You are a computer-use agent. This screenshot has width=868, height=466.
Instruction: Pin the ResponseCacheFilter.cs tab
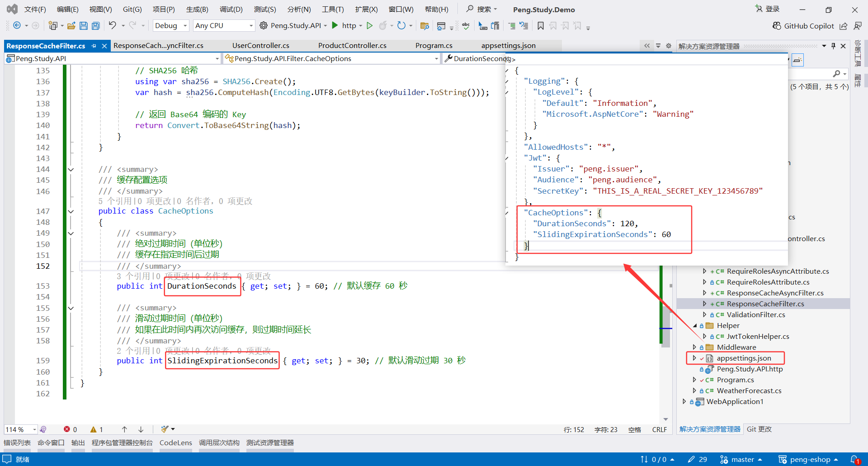(x=94, y=46)
